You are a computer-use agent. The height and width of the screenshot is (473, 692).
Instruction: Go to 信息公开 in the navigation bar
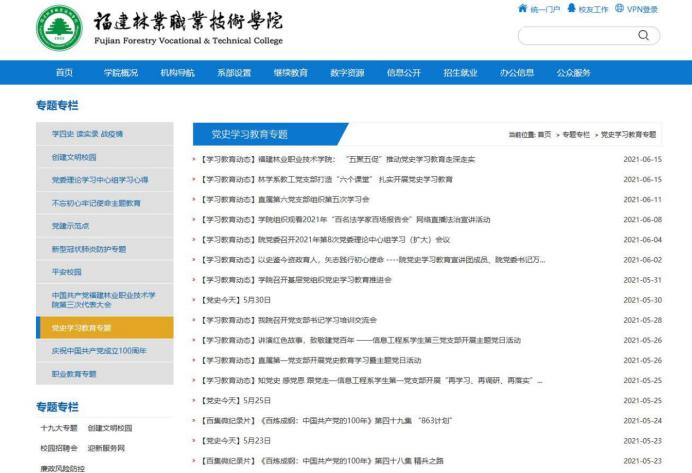click(x=403, y=72)
